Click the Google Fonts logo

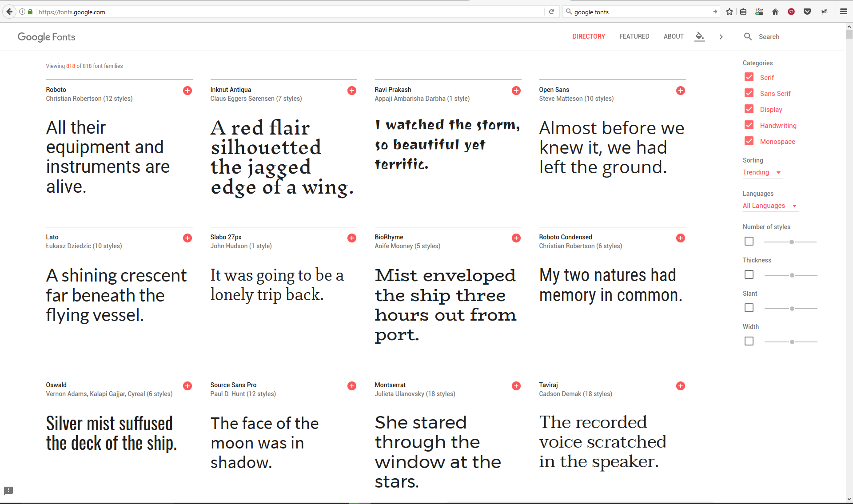tap(47, 37)
